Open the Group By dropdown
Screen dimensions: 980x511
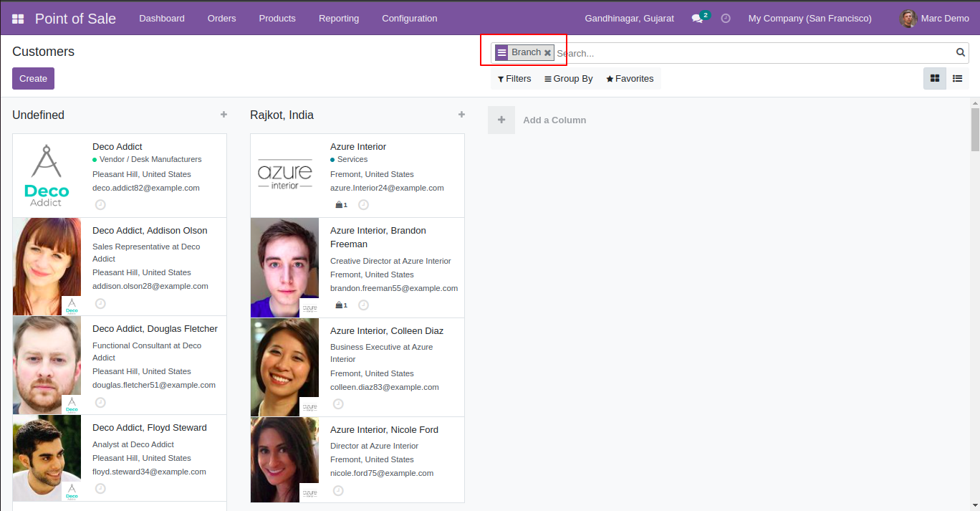pos(569,79)
